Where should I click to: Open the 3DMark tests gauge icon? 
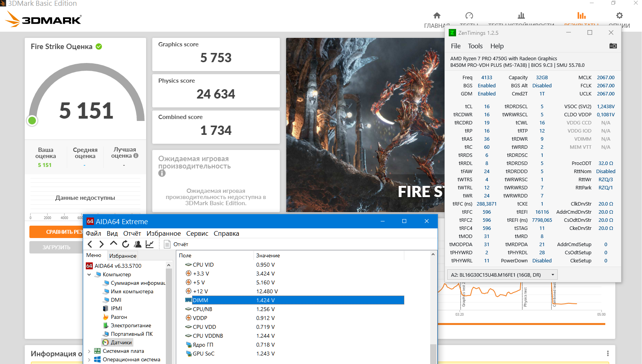[469, 15]
